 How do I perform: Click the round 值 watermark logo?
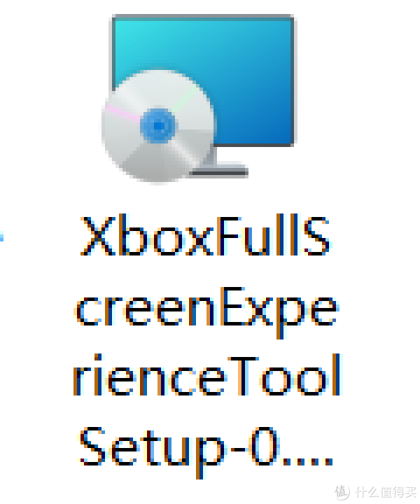coord(342,492)
